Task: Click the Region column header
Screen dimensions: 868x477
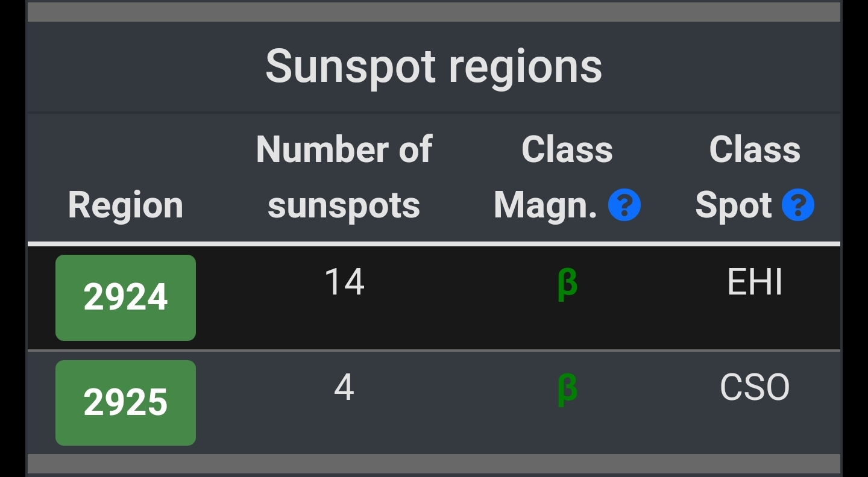Action: coord(125,205)
